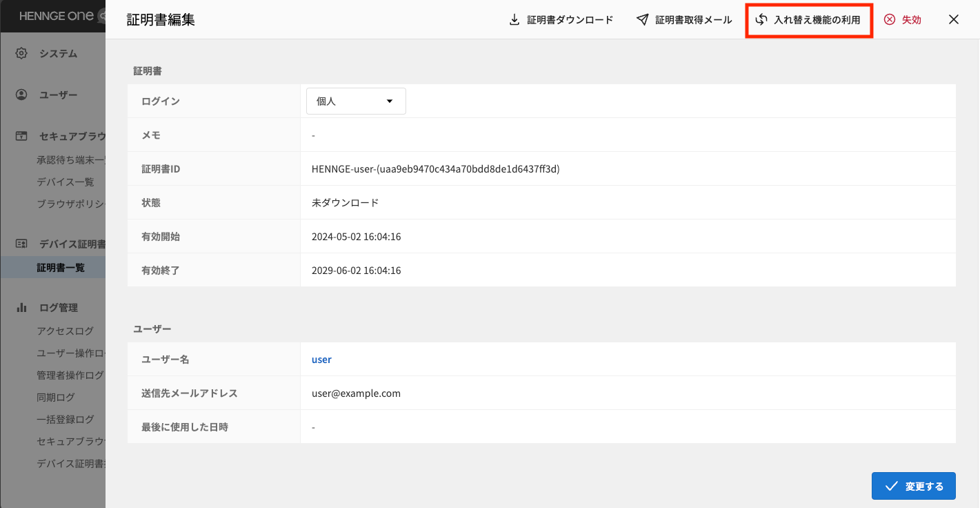Select デバイス一覧 in the sidebar

[x=66, y=182]
